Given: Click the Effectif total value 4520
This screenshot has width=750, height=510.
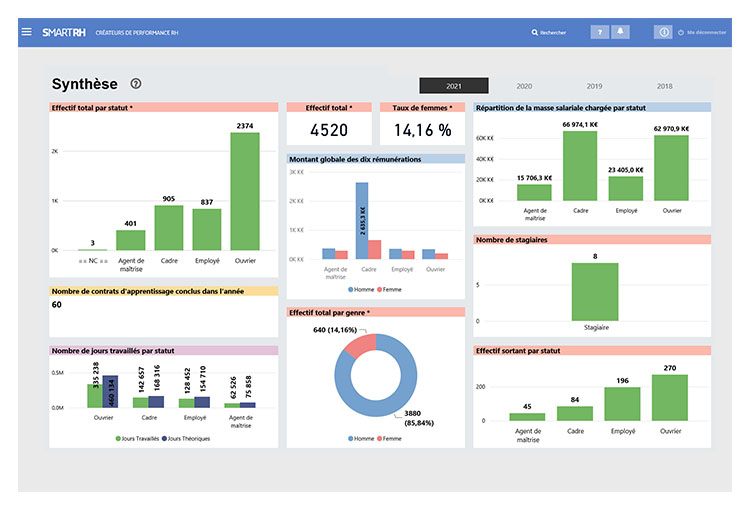Looking at the screenshot, I should point(329,130).
